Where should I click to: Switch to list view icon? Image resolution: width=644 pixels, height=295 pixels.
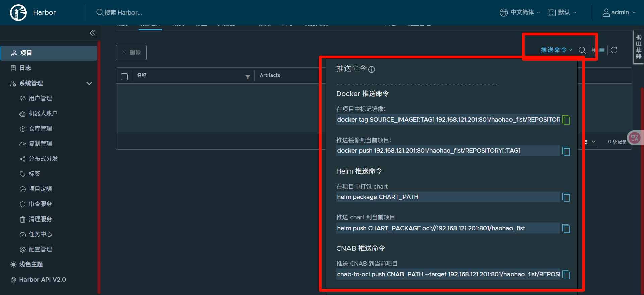pyautogui.click(x=602, y=50)
